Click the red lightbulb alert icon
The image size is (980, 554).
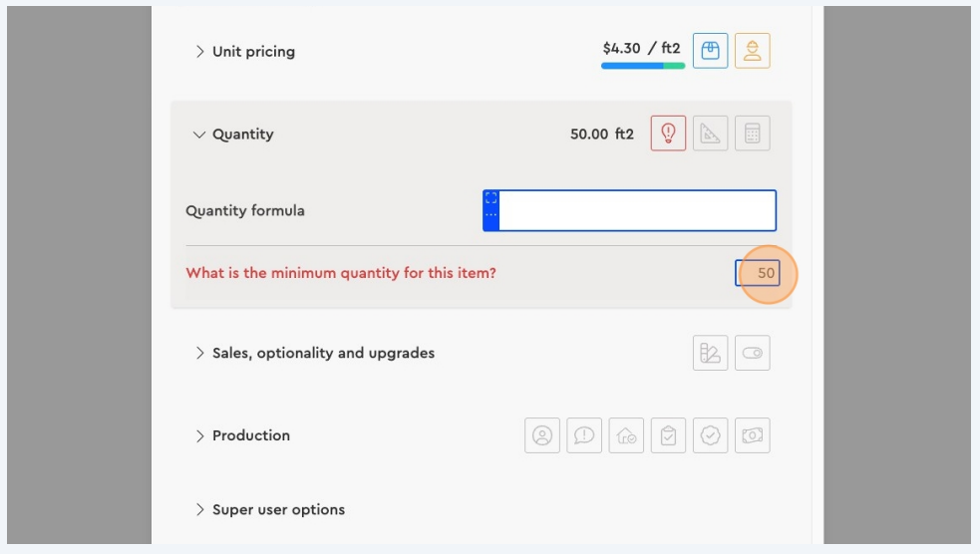pos(668,134)
